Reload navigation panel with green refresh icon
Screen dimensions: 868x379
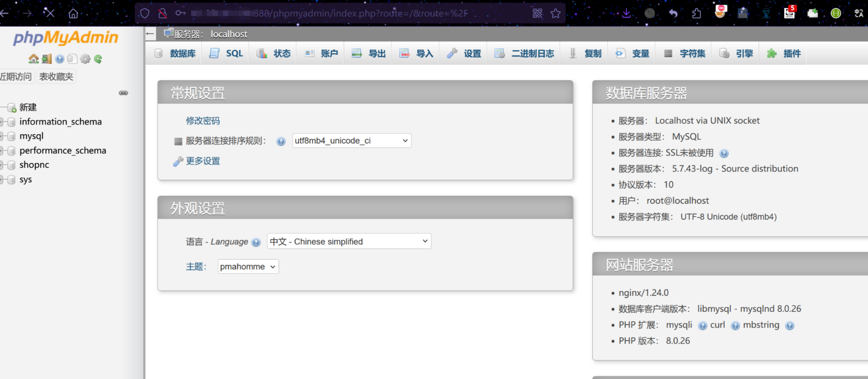pos(98,59)
